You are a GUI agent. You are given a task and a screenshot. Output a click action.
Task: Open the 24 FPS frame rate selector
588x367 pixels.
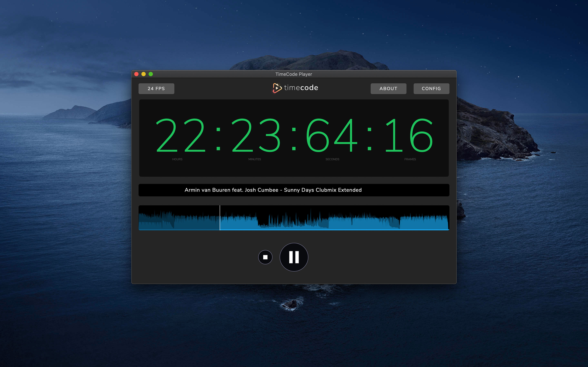[156, 89]
